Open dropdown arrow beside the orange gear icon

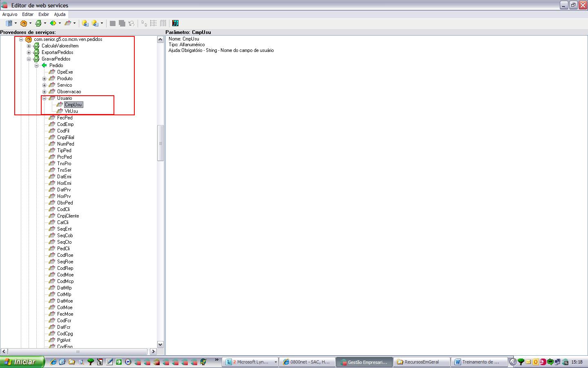[30, 23]
